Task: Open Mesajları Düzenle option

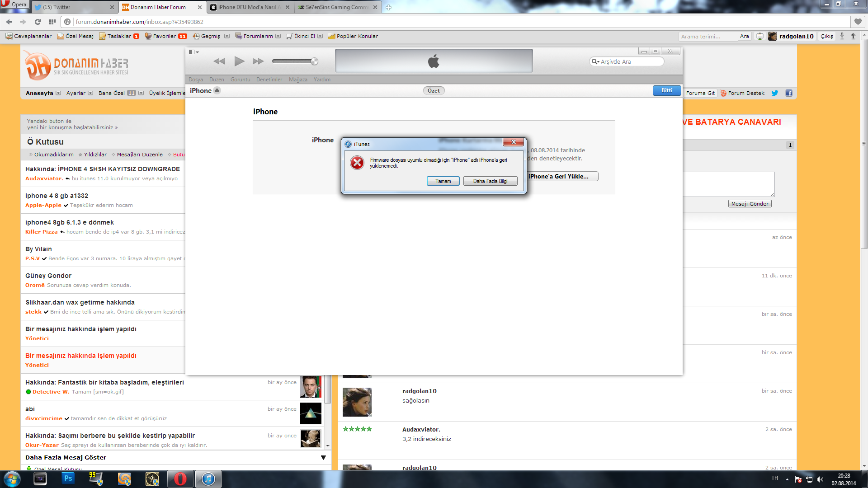Action: click(x=137, y=155)
